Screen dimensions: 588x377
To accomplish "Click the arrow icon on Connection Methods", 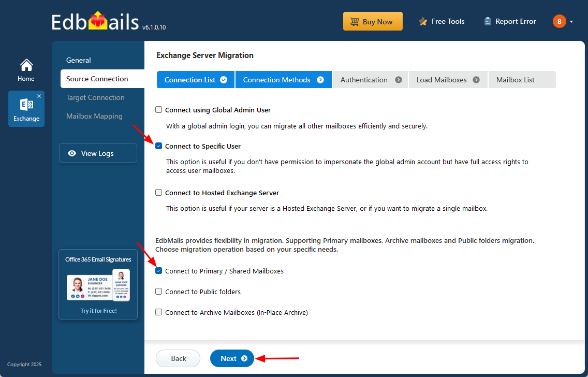I will 320,80.
